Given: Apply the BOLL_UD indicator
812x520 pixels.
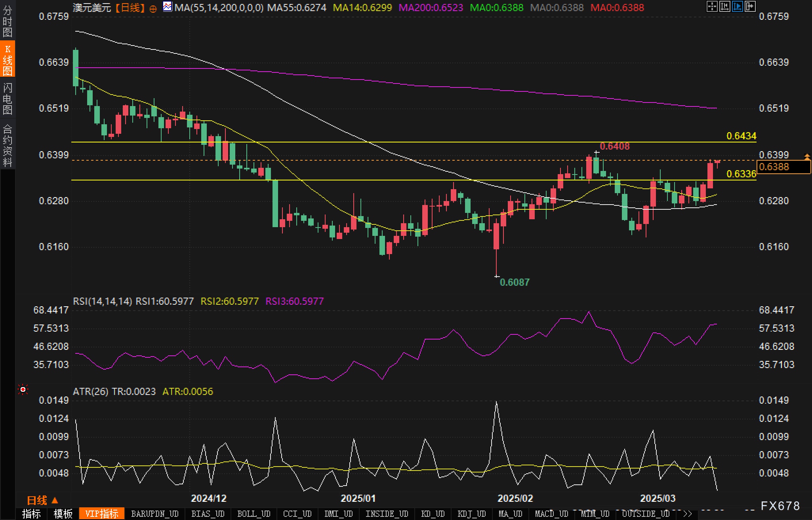Looking at the screenshot, I should pos(254,514).
